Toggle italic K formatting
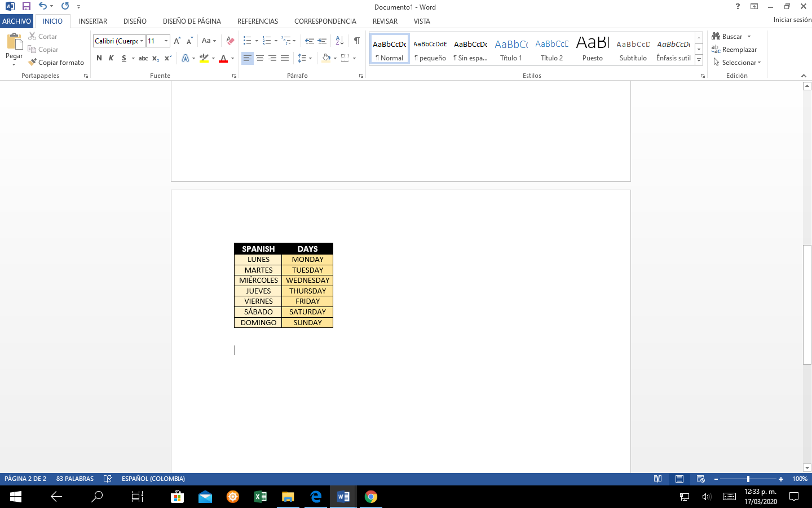Viewport: 812px width, 508px height. point(111,58)
